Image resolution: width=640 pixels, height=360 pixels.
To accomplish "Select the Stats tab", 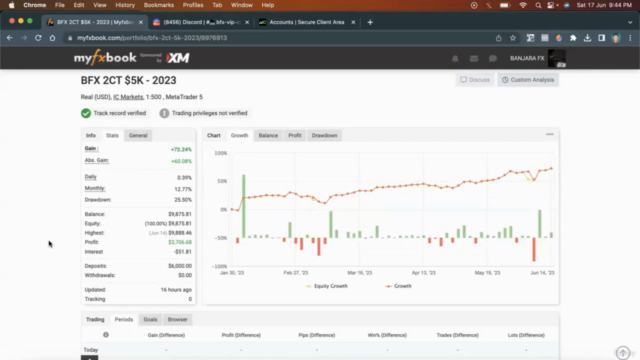I will 112,136.
